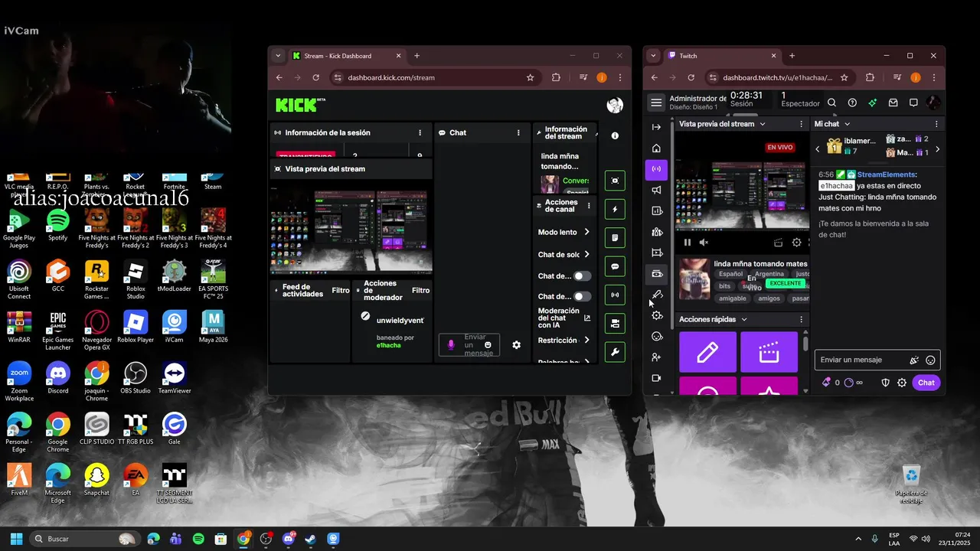Send message with the Twitch Chat button
The height and width of the screenshot is (551, 980).
[926, 383]
